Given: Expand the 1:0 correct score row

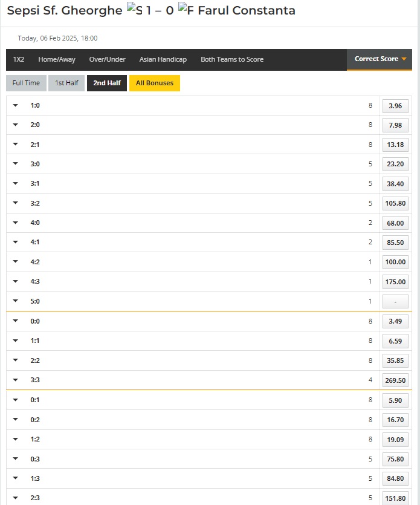Looking at the screenshot, I should point(16,106).
